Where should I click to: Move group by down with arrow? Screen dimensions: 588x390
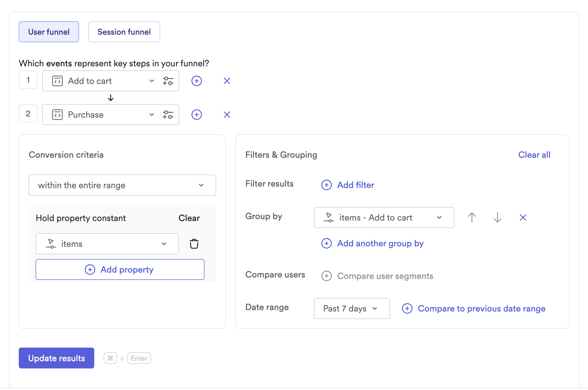coord(498,218)
